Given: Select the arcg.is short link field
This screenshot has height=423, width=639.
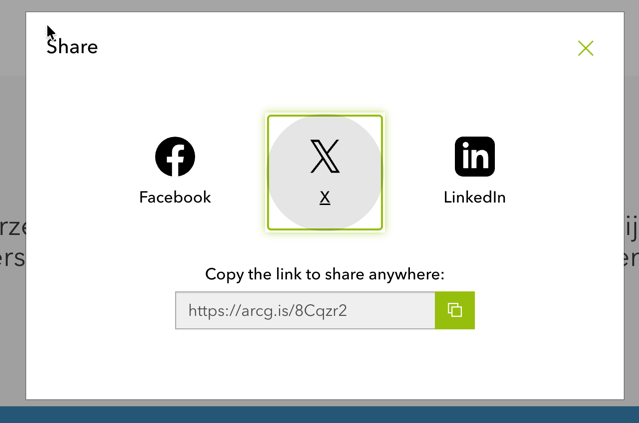Looking at the screenshot, I should (305, 310).
